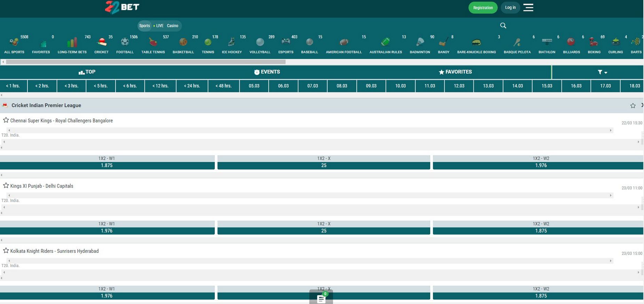Select the < 12 hrs. time filter
This screenshot has width=644, height=304.
pos(160,86)
